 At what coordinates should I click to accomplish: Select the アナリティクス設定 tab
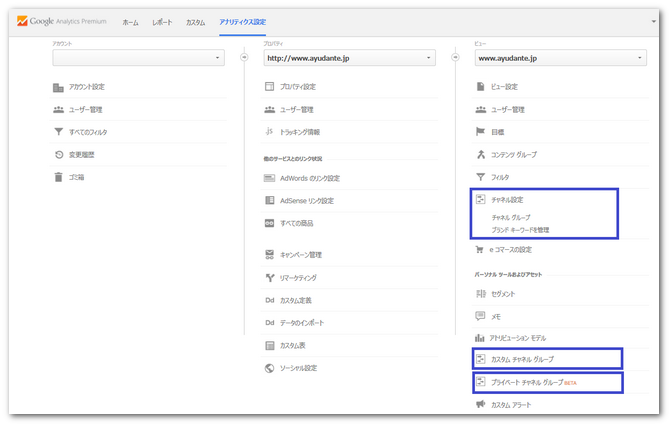point(242,22)
